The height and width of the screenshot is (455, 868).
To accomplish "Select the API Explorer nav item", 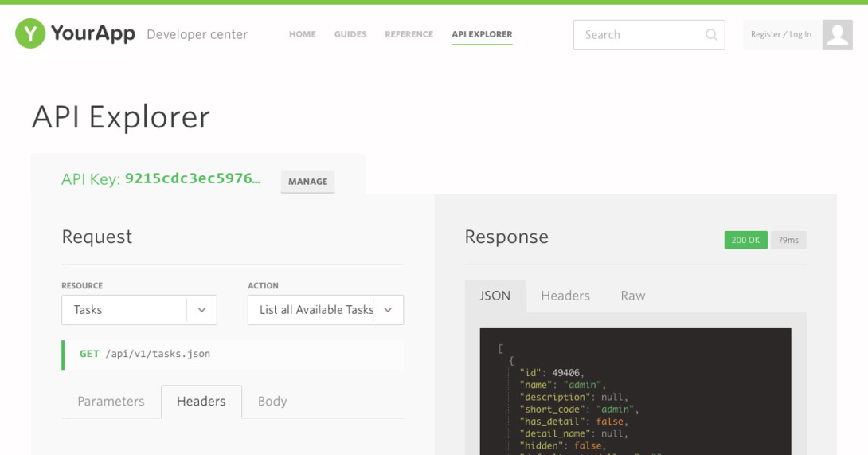I will click(482, 34).
